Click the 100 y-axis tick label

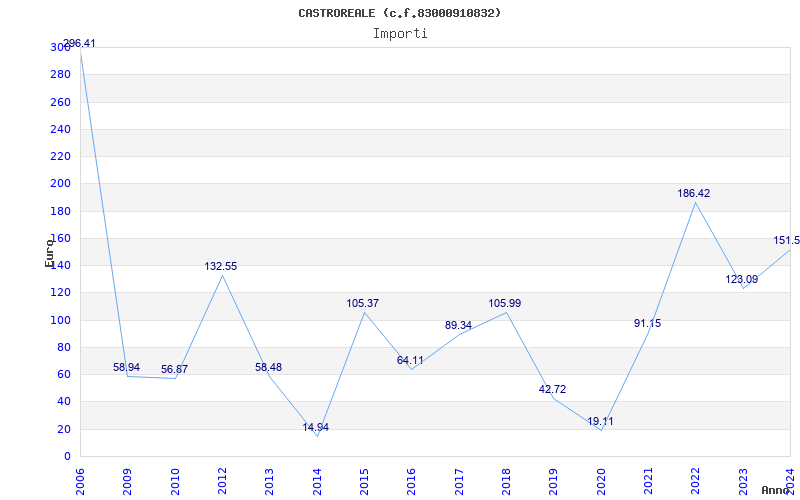61,320
